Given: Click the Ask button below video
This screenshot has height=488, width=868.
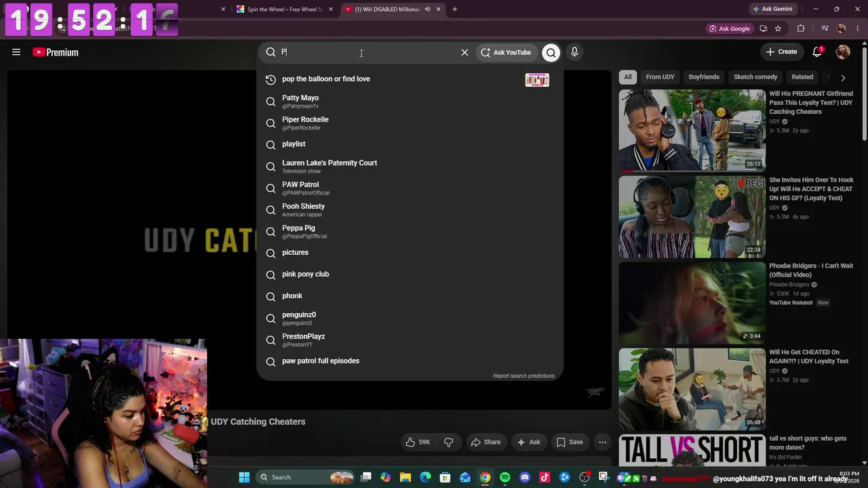Looking at the screenshot, I should 528,443.
